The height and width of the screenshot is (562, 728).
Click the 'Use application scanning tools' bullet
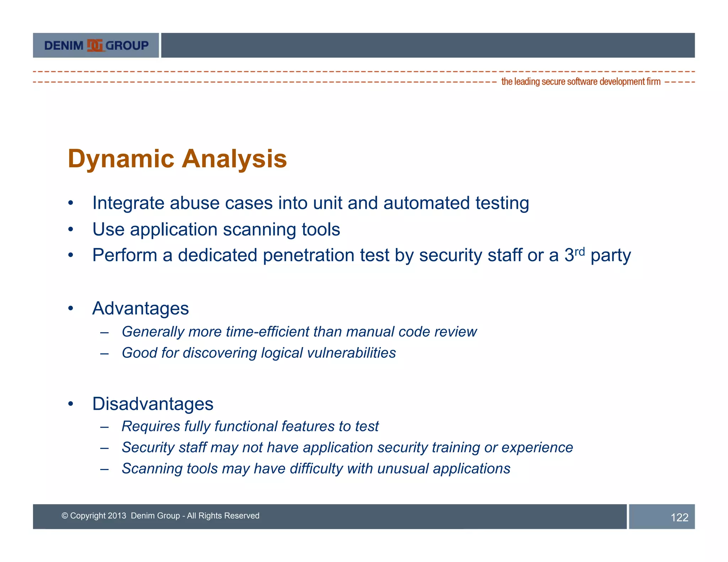(x=216, y=229)
